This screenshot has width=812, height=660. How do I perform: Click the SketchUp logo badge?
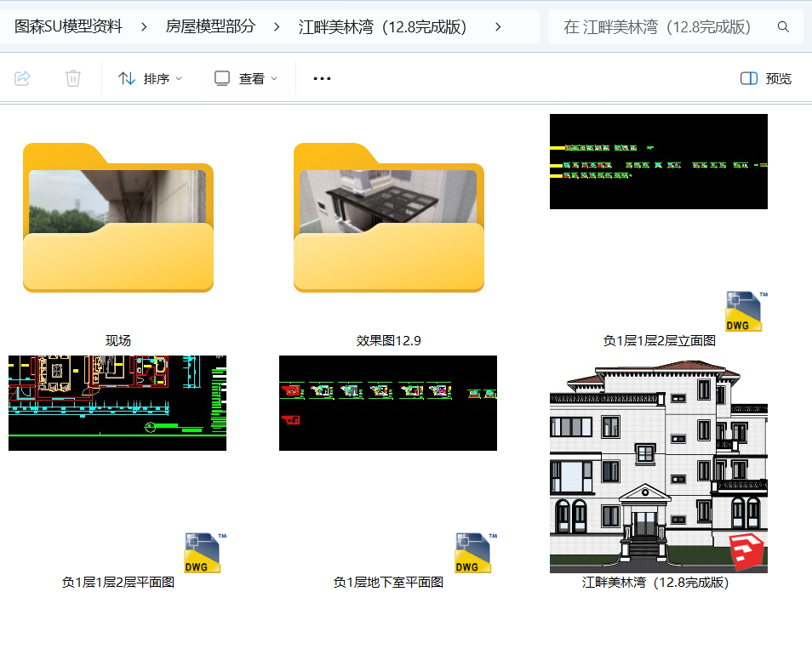tap(746, 551)
